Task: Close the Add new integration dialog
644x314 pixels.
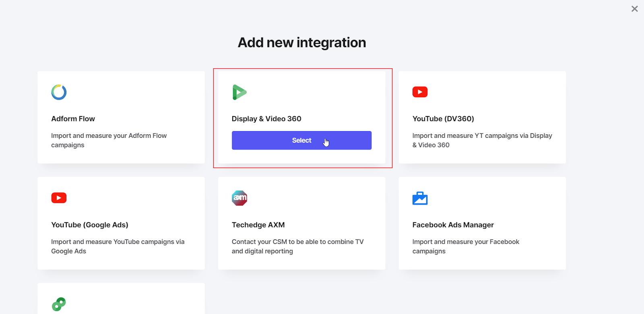Action: tap(635, 9)
